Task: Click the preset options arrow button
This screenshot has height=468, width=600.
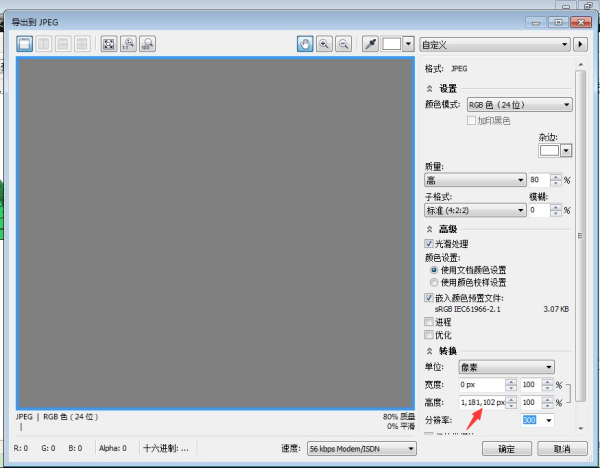Action: pyautogui.click(x=580, y=45)
